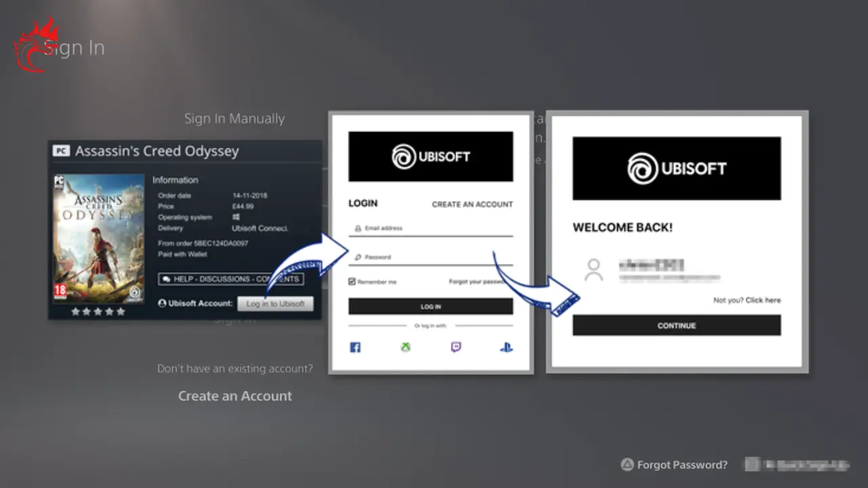The image size is (868, 488).
Task: Click the five-star rating under the cover
Action: [98, 312]
